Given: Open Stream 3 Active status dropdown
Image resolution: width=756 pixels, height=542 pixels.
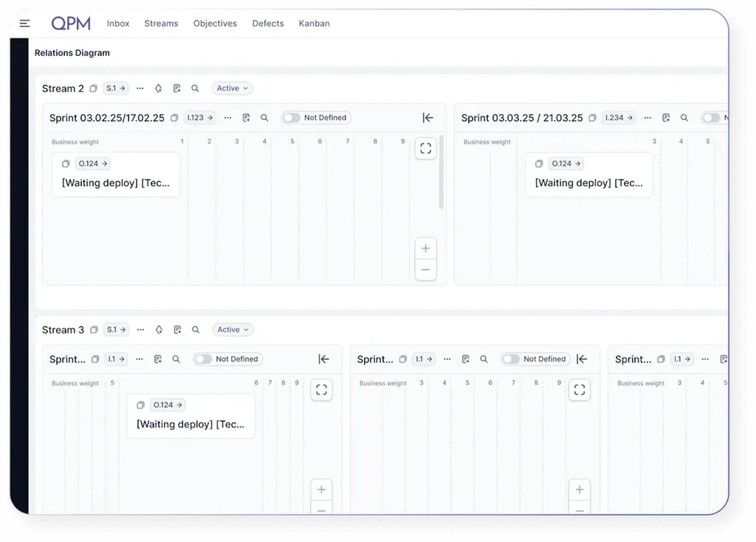Looking at the screenshot, I should point(233,330).
